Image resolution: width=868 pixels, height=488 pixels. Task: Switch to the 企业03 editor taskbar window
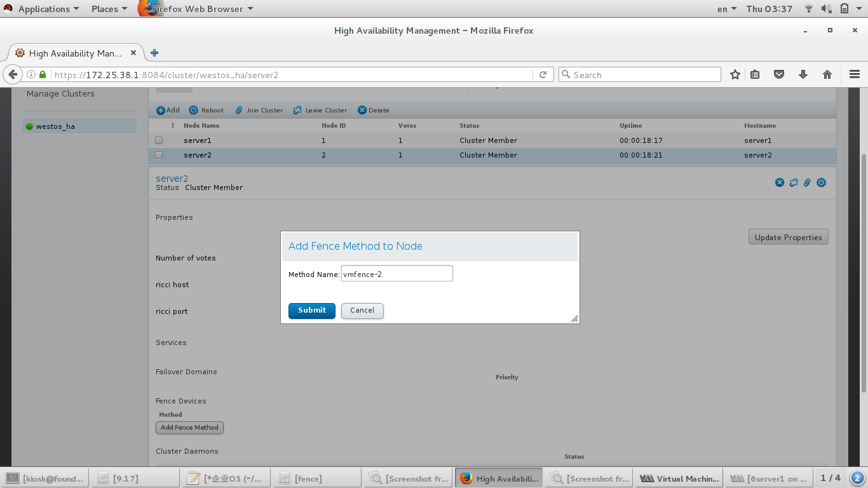click(x=226, y=478)
